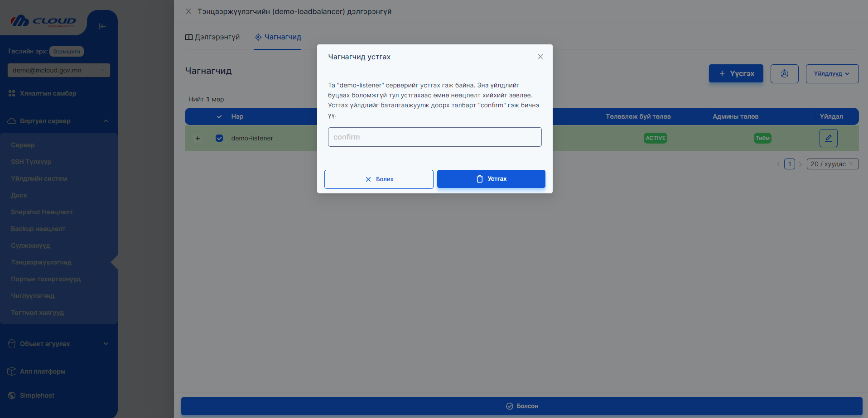Expand the demo-listener row with plus
This screenshot has height=418, width=868.
tap(198, 138)
